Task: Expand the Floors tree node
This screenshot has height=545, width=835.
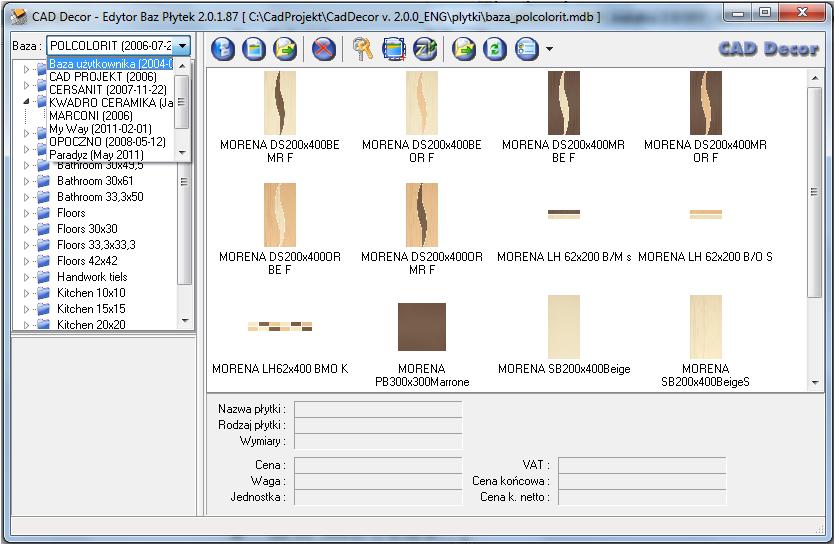Action: (26, 213)
